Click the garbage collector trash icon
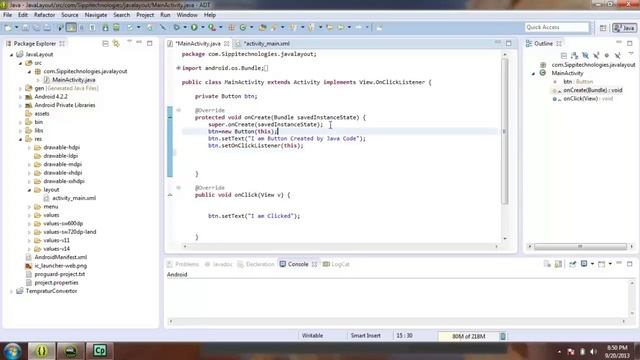The image size is (640, 360). point(503,336)
